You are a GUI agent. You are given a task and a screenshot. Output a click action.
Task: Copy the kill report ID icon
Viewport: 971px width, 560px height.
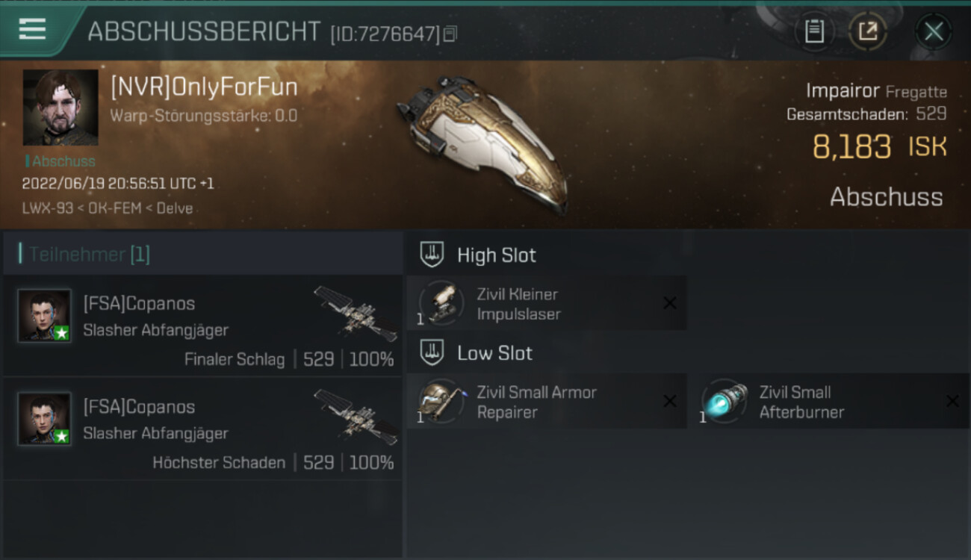tap(450, 34)
